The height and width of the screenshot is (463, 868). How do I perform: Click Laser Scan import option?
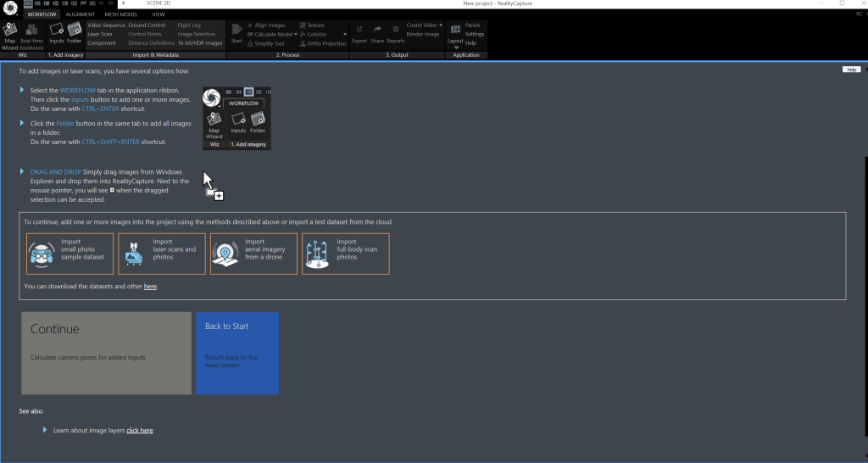click(x=100, y=34)
